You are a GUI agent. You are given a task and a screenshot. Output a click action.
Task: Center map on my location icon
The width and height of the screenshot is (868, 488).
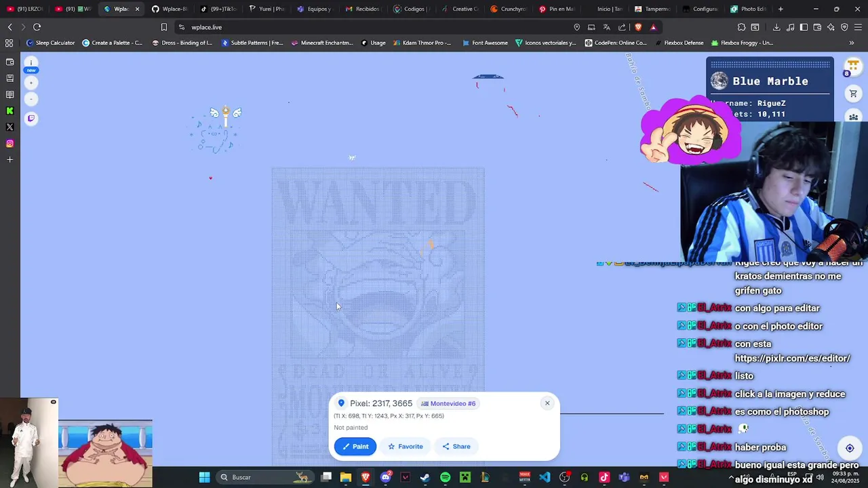click(850, 448)
